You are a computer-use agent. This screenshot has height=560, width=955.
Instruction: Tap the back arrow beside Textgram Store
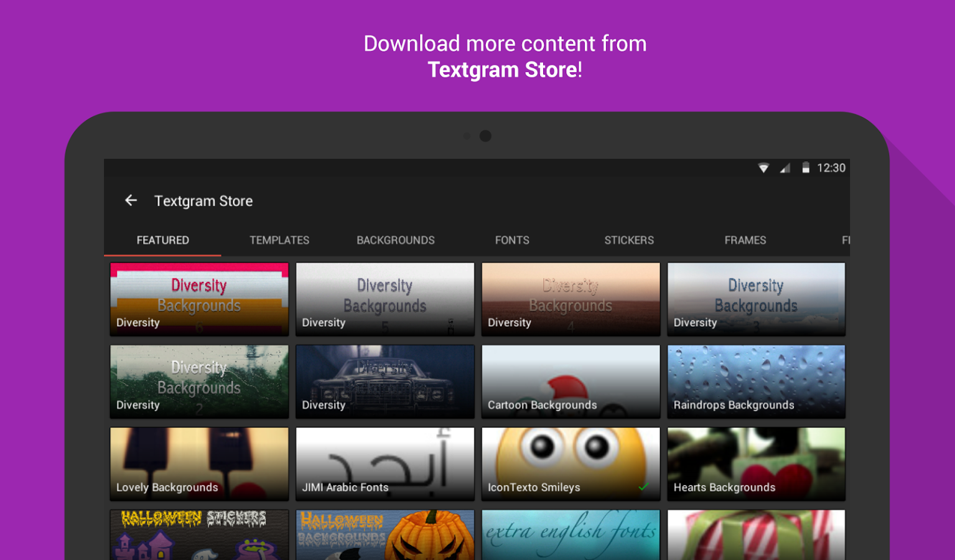(131, 200)
